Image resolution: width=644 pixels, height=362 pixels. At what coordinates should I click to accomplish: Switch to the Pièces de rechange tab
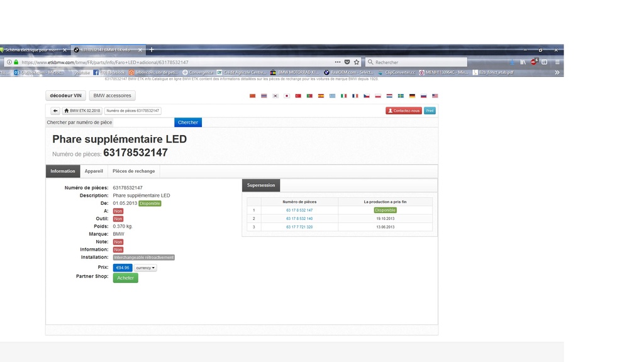[133, 171]
